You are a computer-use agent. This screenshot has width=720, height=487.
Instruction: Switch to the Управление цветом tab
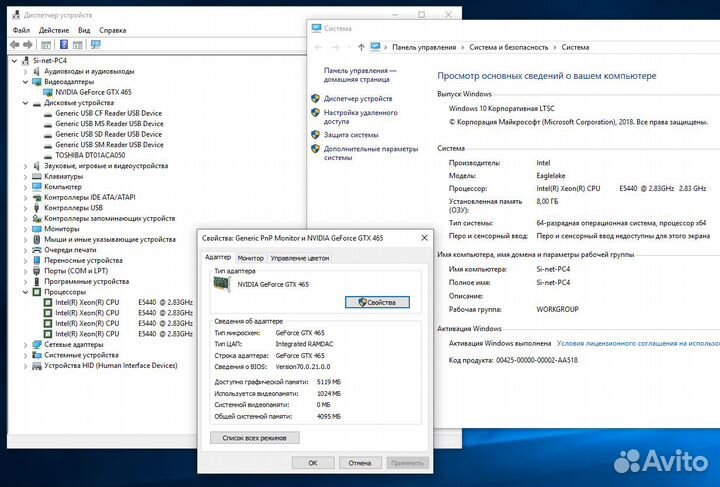300,258
